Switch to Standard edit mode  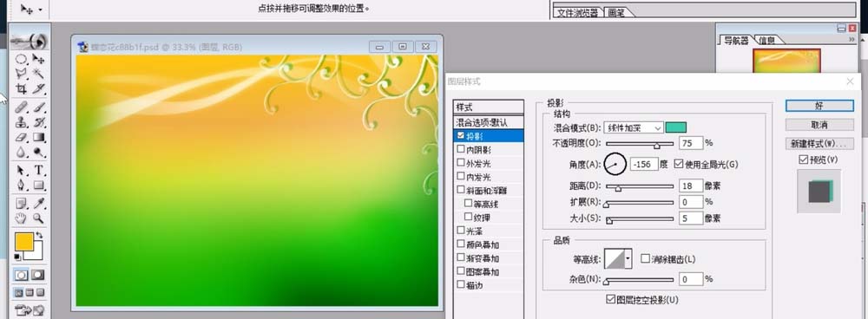[21, 275]
